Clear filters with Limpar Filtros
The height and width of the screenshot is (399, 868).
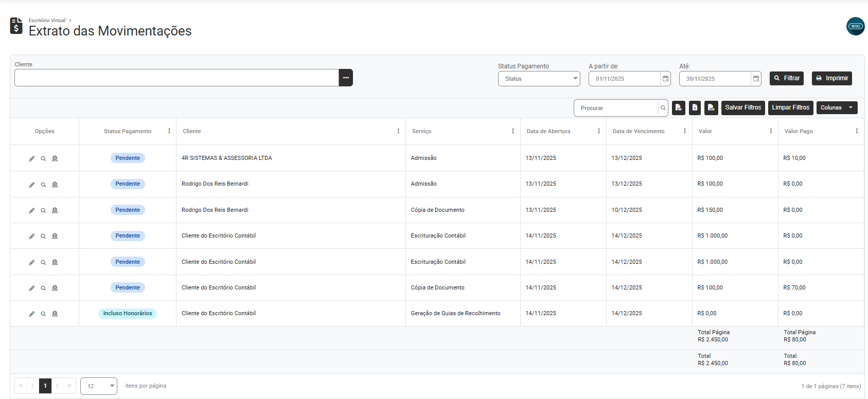[x=790, y=108]
